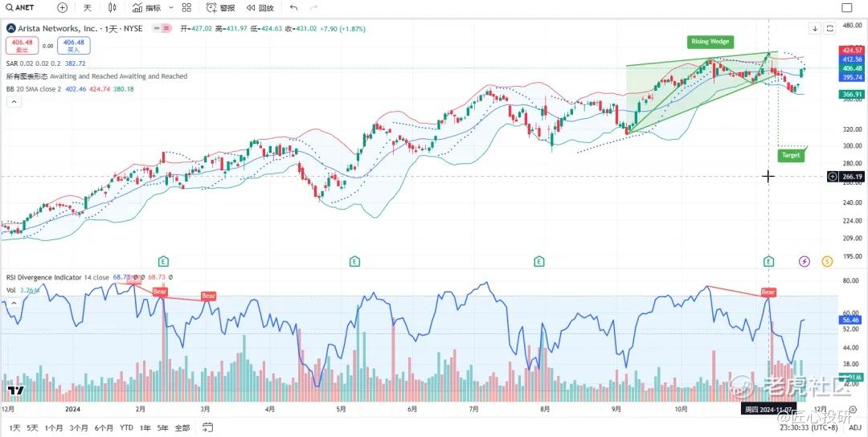
Task: Click the red 424.57 price label
Action: point(851,51)
